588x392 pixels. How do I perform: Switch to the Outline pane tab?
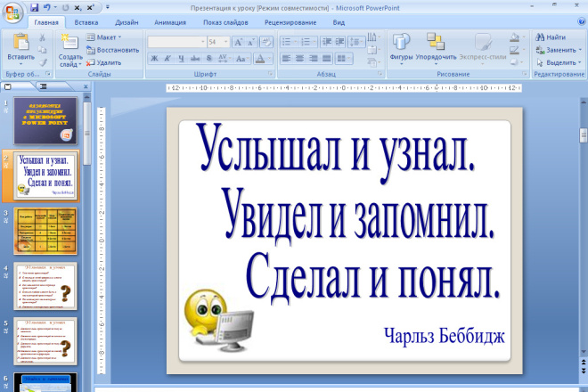[43, 86]
